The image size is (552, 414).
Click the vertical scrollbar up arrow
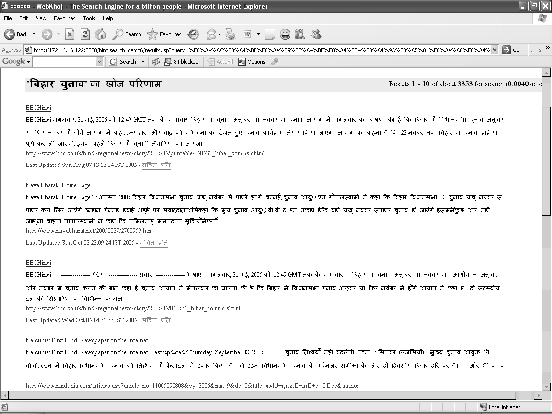click(x=546, y=73)
